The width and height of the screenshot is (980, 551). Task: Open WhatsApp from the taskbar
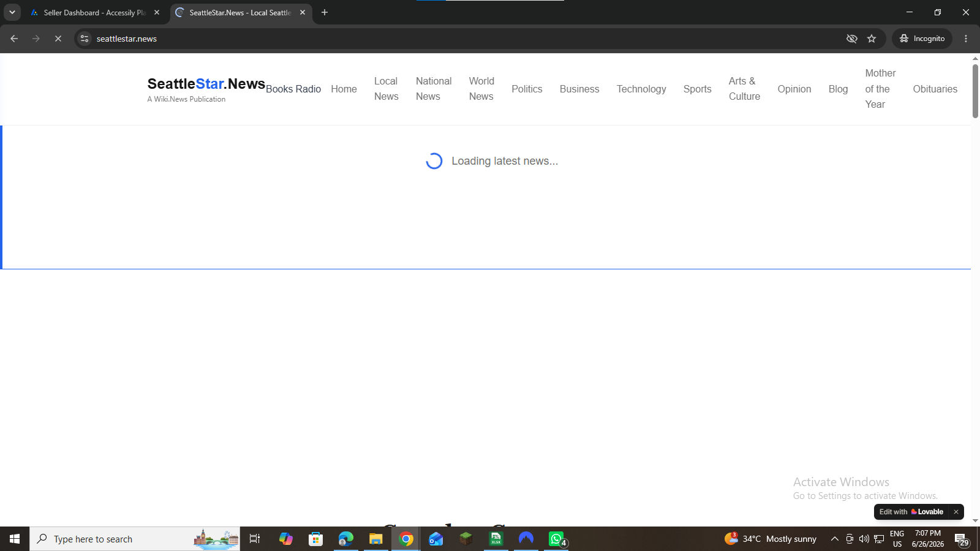click(556, 539)
